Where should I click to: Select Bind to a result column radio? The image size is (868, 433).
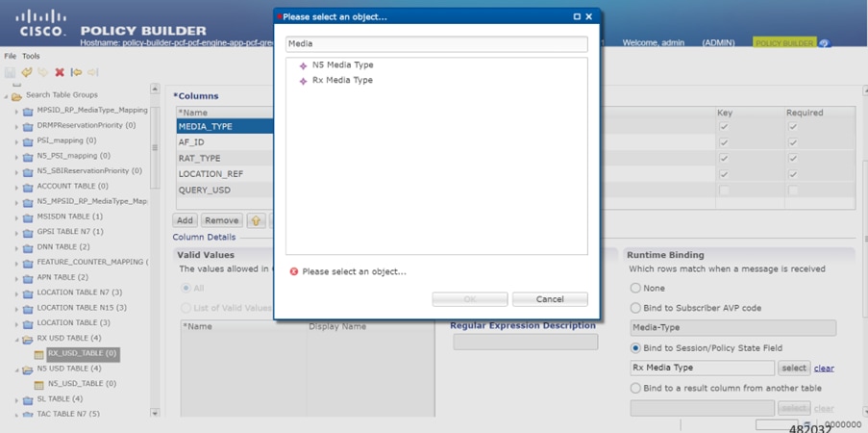(x=635, y=388)
